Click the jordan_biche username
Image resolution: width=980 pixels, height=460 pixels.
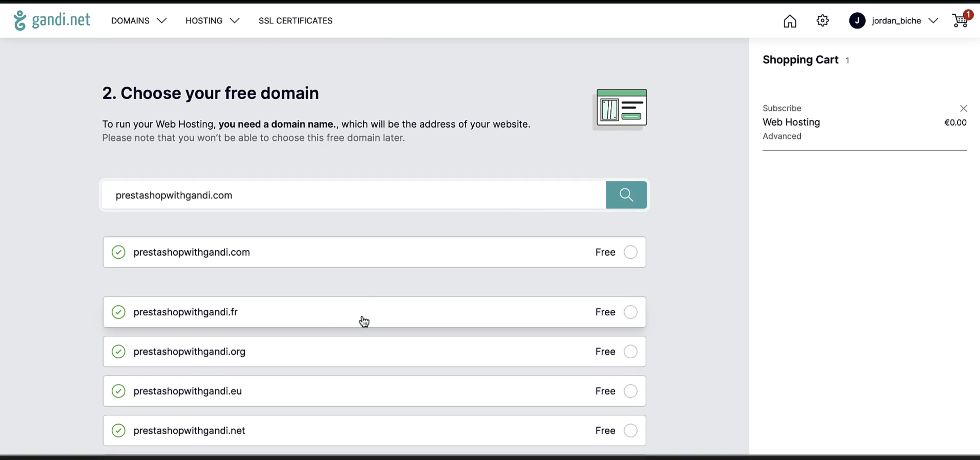click(x=896, y=21)
